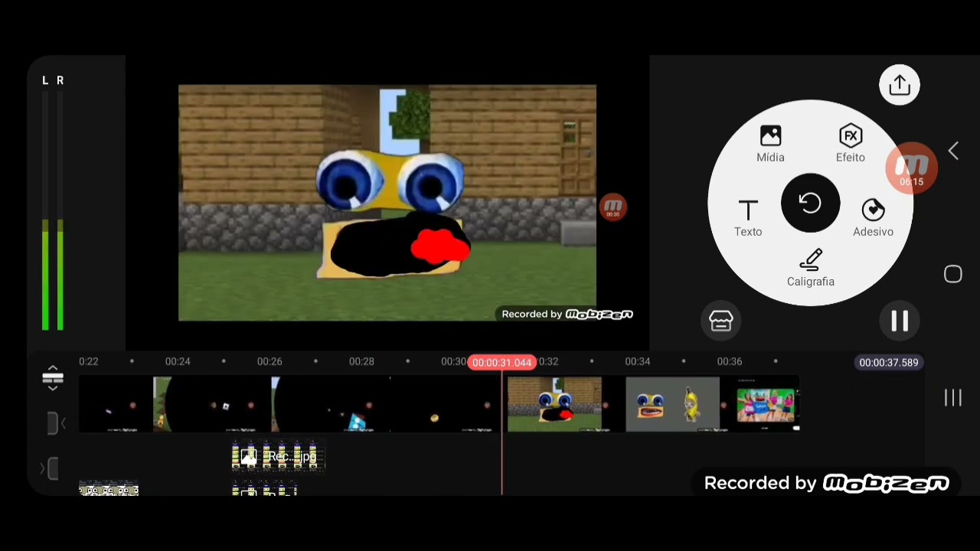Pause the video playback
This screenshot has height=551, width=980.
(900, 321)
